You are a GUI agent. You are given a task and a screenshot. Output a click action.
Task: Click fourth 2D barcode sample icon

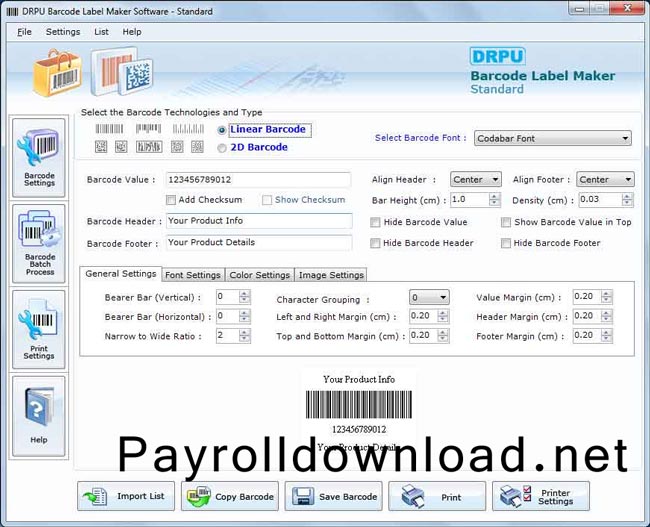[177, 146]
